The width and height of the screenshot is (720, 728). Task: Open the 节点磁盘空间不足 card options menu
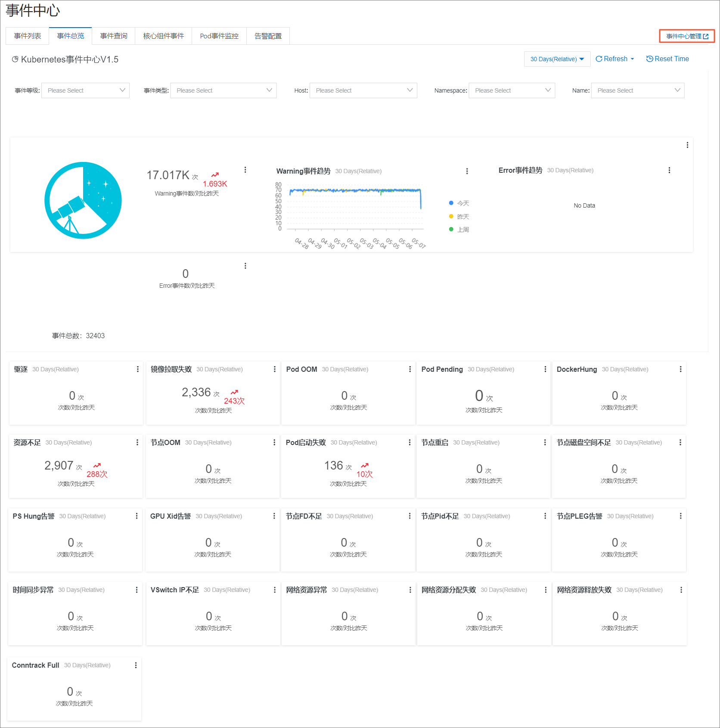click(x=680, y=442)
